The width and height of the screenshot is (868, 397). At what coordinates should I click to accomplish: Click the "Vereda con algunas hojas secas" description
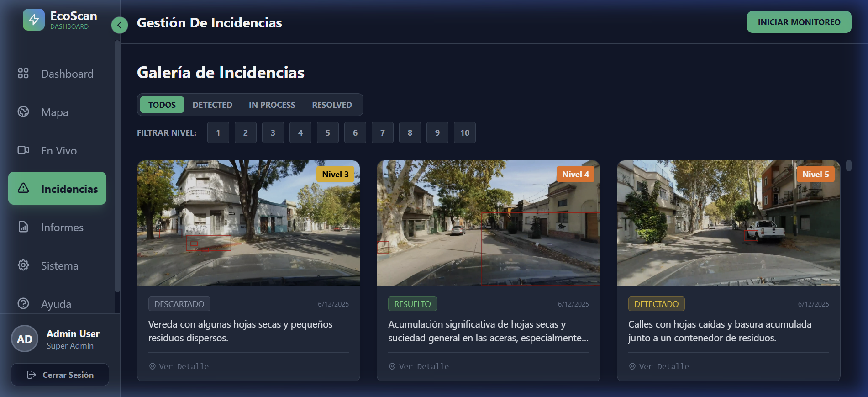pos(240,331)
